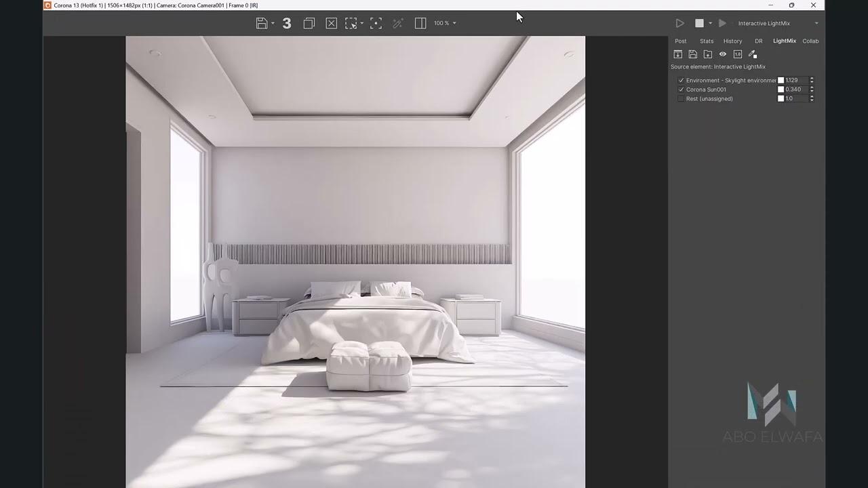This screenshot has height=488, width=868.
Task: Switch to the Stats tab
Action: [707, 41]
